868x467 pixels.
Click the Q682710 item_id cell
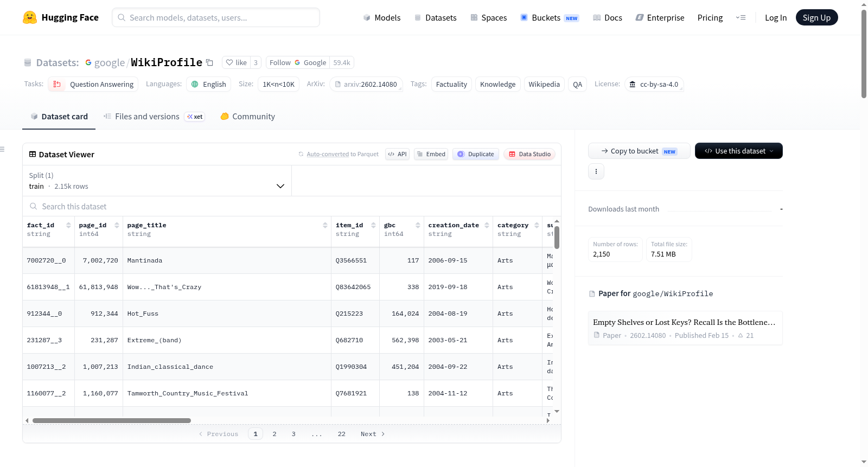(355, 340)
